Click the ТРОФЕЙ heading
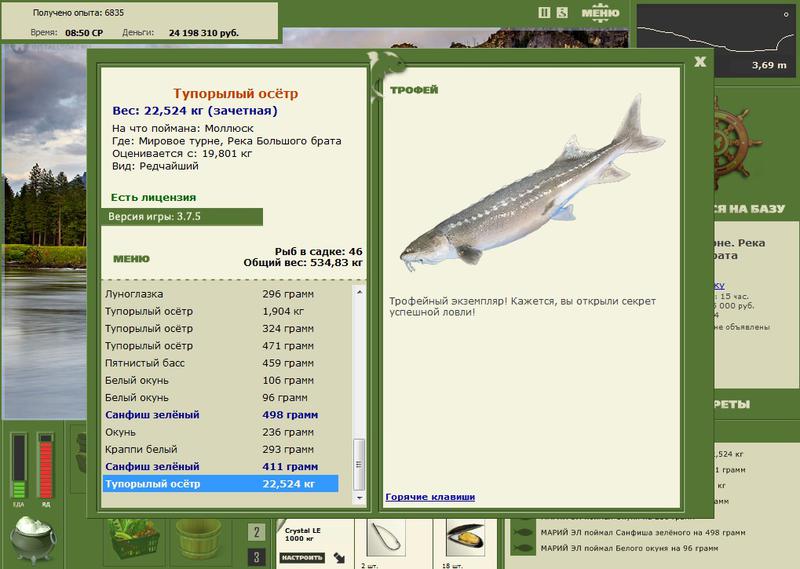The width and height of the screenshot is (800, 569). 414,90
